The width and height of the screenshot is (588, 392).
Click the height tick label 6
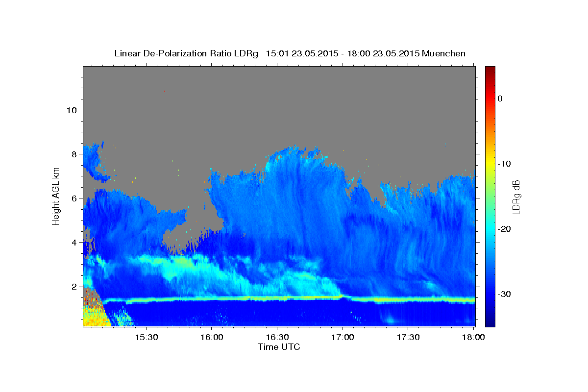click(x=73, y=198)
